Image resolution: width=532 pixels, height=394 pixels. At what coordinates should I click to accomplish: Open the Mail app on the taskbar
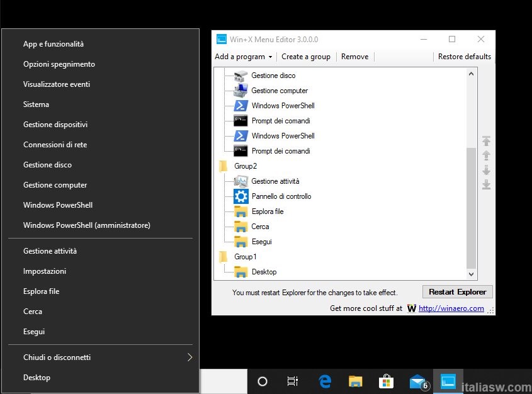pos(417,381)
